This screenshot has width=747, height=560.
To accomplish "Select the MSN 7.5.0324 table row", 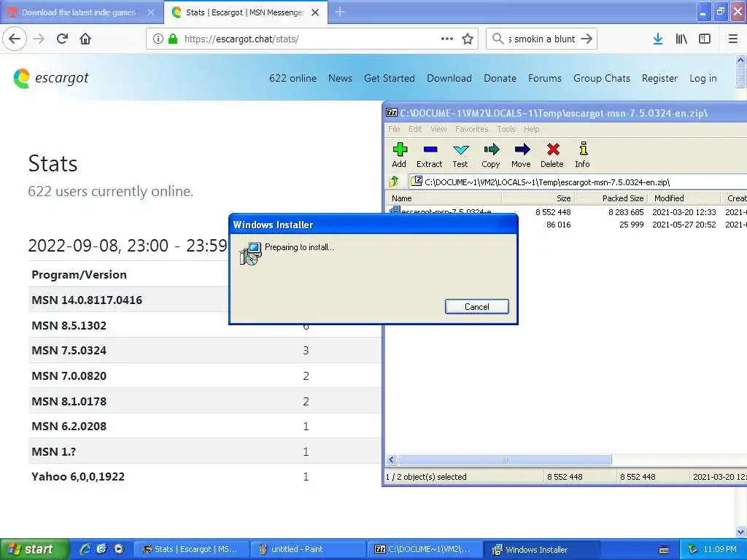I will click(x=205, y=351).
